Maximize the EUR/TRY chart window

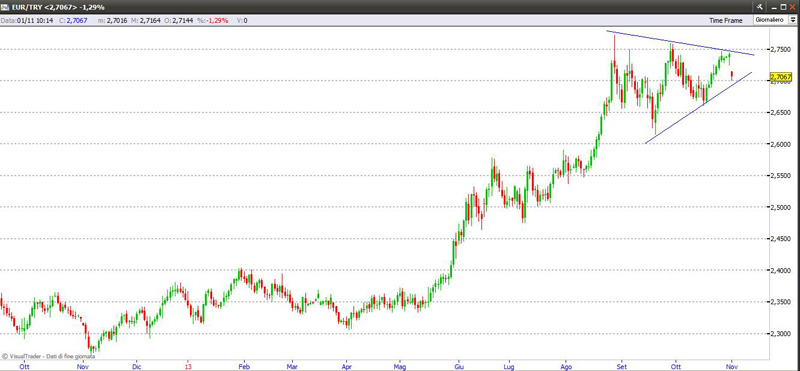[783, 7]
